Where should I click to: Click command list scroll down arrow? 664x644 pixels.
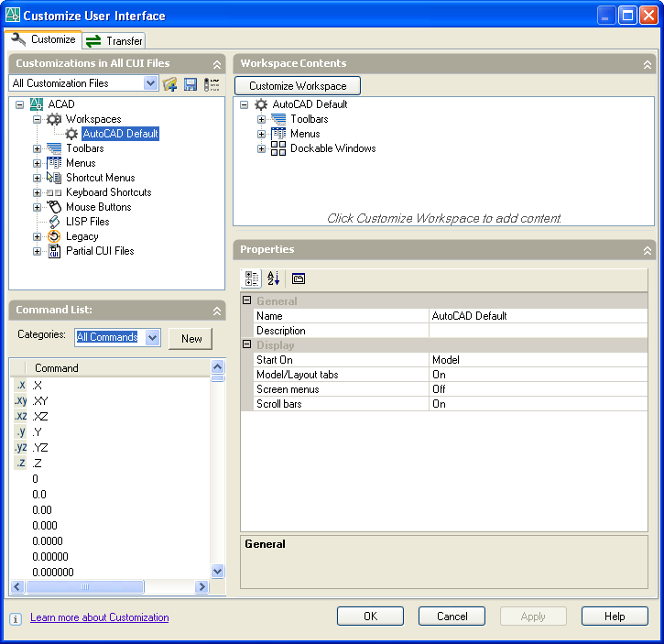(x=218, y=571)
